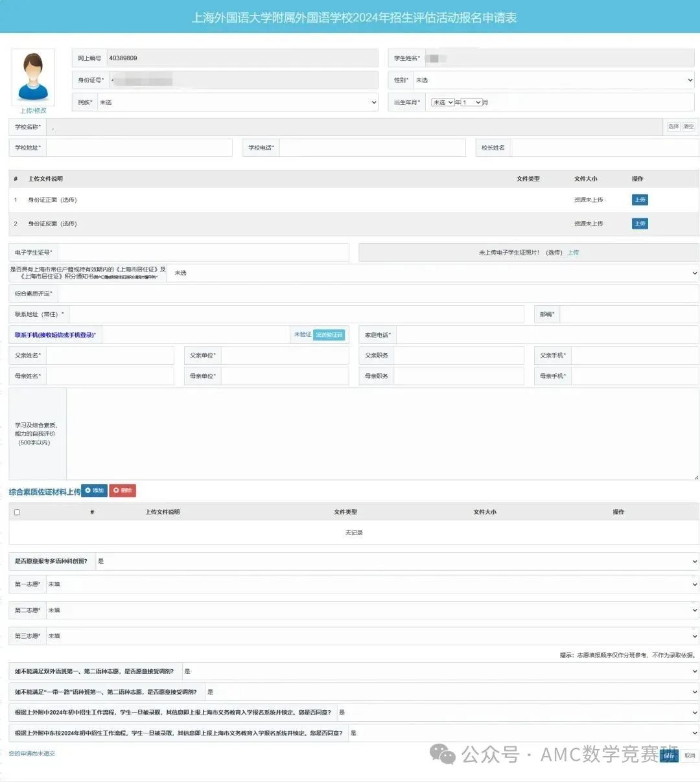Expand the 第一志愿 dropdown
This screenshot has width=700, height=782.
372,584
